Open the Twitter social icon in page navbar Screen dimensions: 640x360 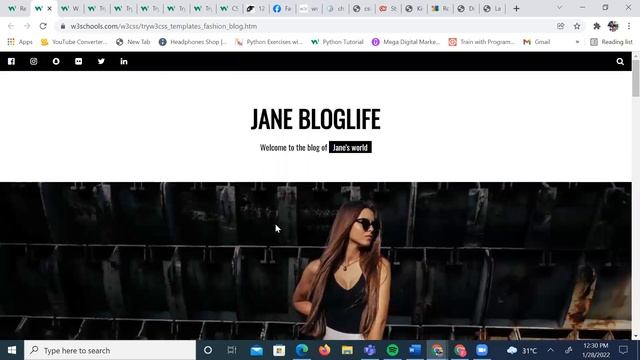tap(101, 61)
